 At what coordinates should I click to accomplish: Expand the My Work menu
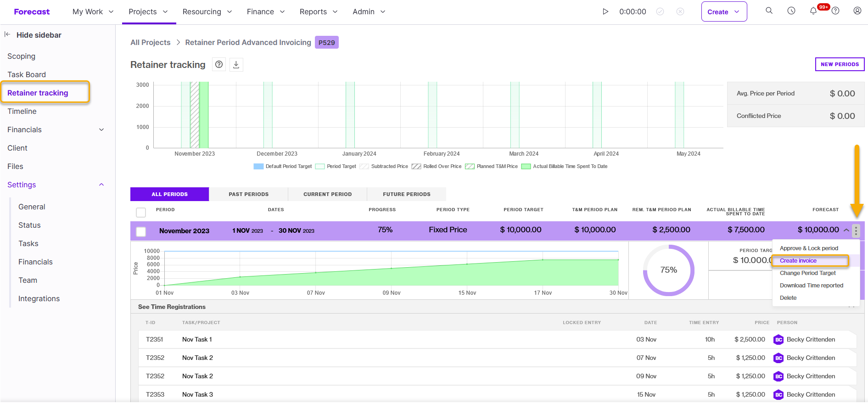[93, 11]
